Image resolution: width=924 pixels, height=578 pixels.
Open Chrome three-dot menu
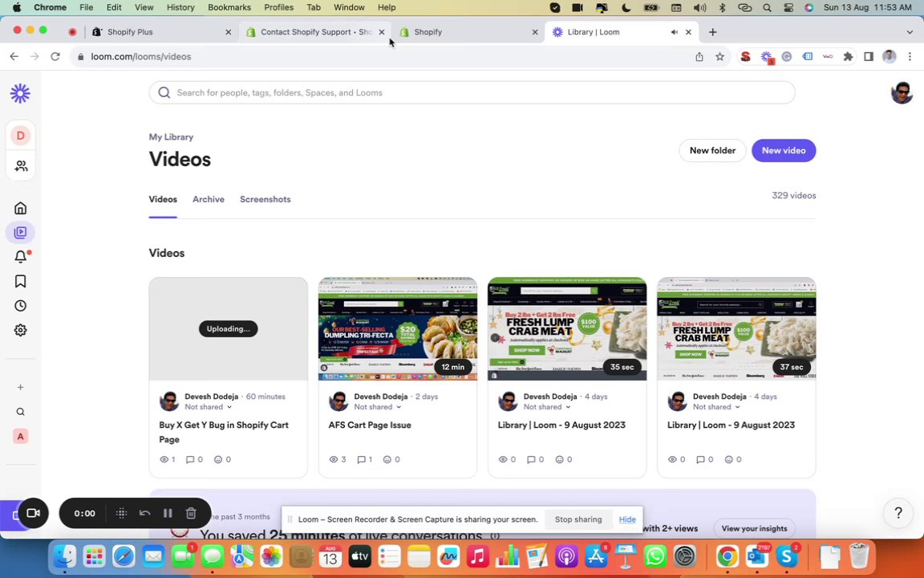tap(910, 57)
